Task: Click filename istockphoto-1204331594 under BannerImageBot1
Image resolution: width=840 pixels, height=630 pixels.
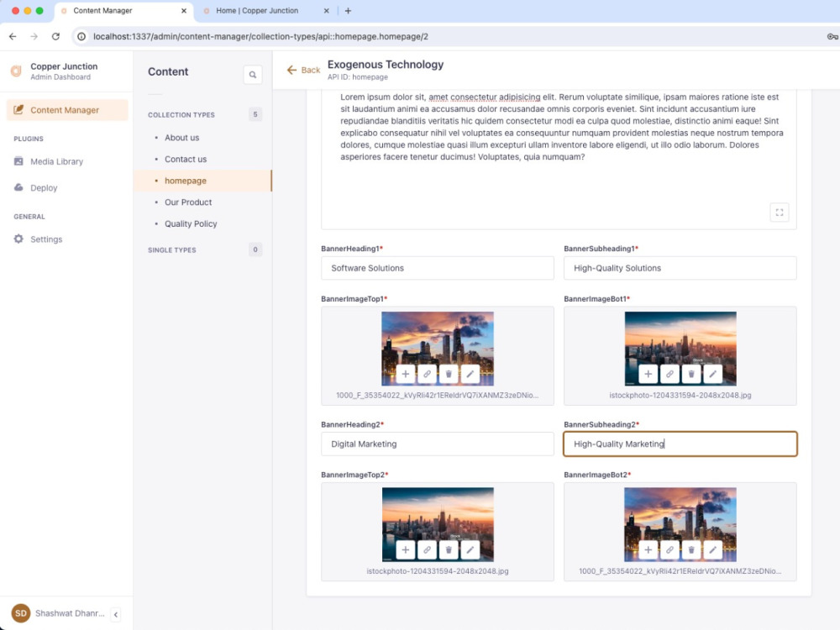Action: click(680, 396)
